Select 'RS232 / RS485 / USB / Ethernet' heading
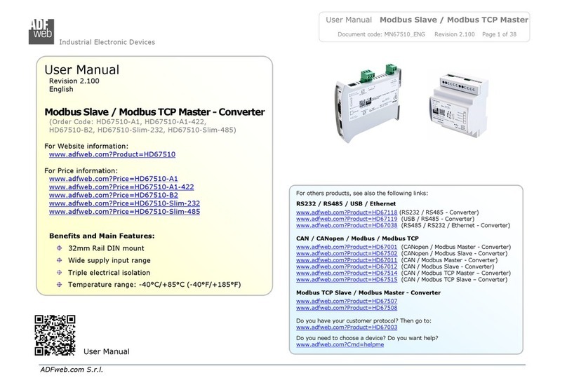The width and height of the screenshot is (567, 392). [x=346, y=204]
